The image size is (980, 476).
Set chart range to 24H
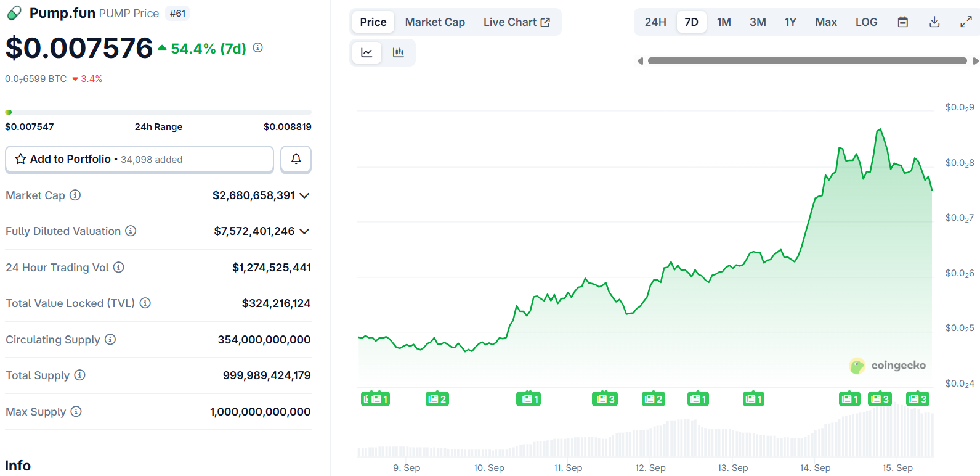tap(655, 22)
